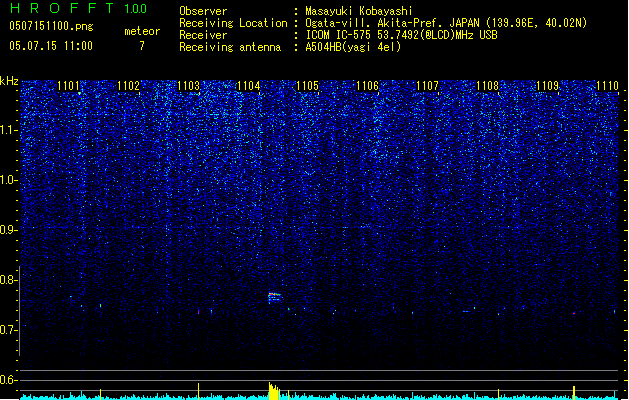Click the large yellow power spike after 1104
The width and height of the screenshot is (629, 400).
click(x=274, y=391)
